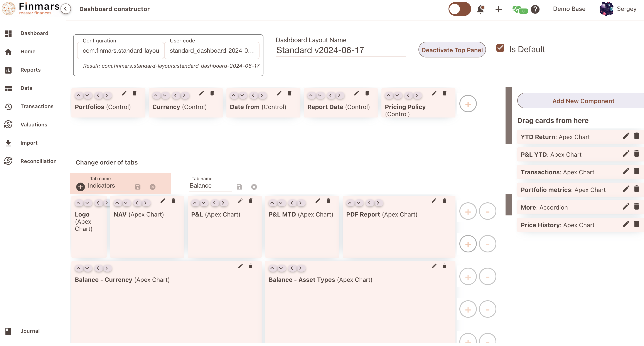Image resolution: width=644 pixels, height=346 pixels.
Task: Move Date from control right
Action: [x=261, y=96]
